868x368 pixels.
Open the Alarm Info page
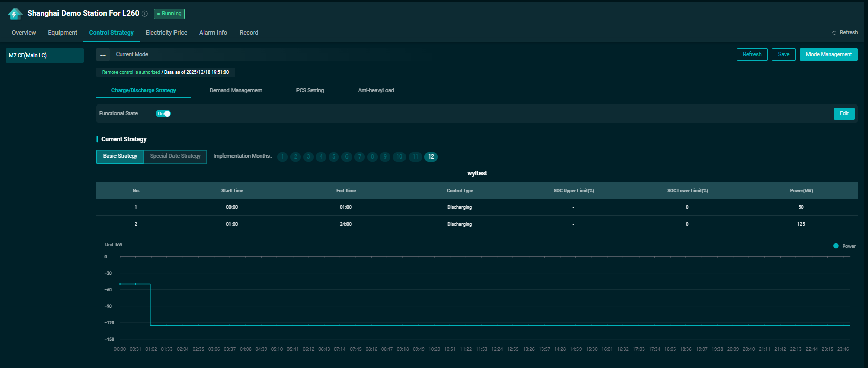pyautogui.click(x=213, y=33)
